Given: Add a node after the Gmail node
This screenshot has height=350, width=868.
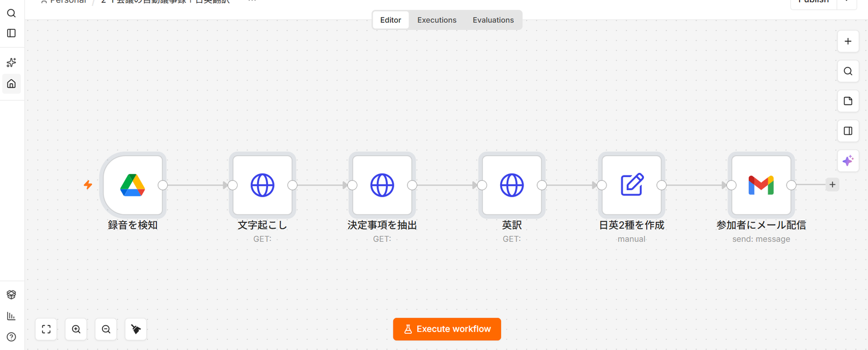Looking at the screenshot, I should 832,185.
